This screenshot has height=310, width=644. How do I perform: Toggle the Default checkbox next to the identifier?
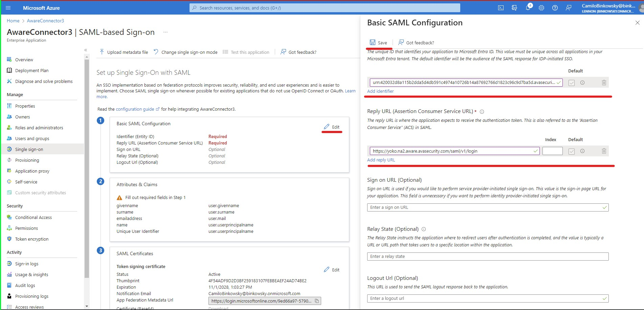(x=571, y=82)
